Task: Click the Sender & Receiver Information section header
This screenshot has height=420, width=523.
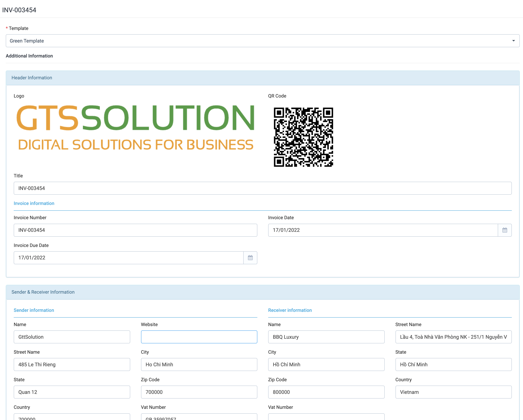Action: (43, 292)
